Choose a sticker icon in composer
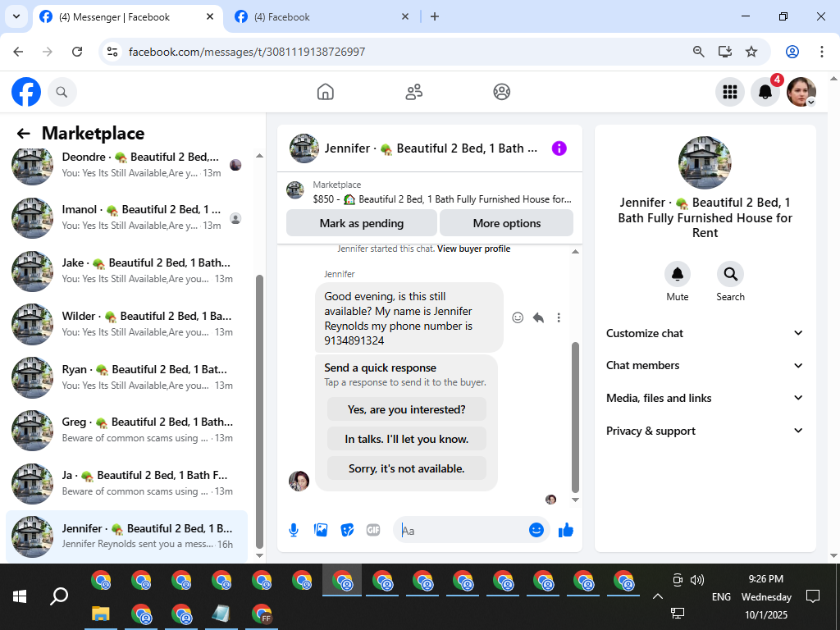This screenshot has height=630, width=840. click(x=347, y=531)
